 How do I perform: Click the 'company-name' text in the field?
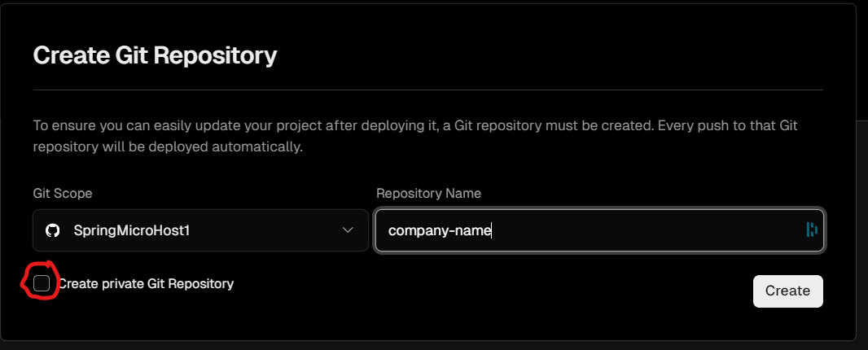click(x=440, y=230)
